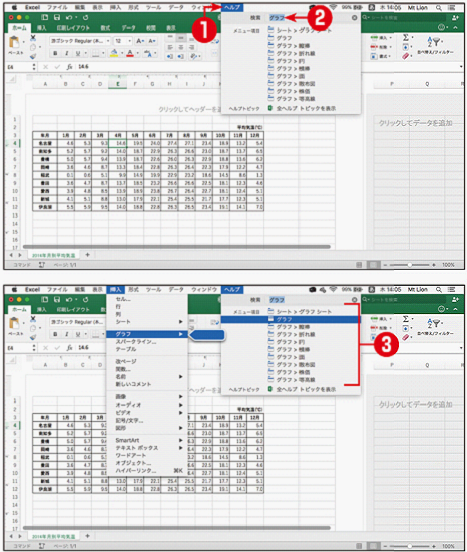
Task: Clear the Help search with the X in top screenshot
Action: coord(354,18)
